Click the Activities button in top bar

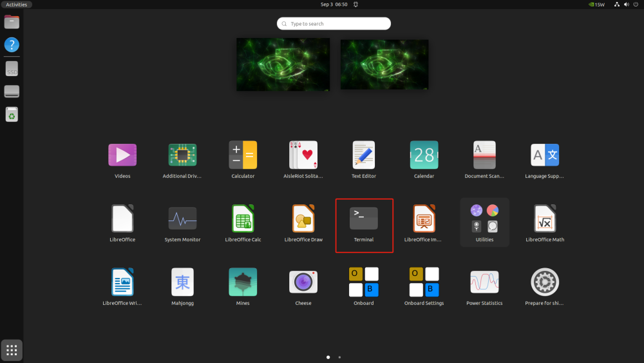pos(17,5)
